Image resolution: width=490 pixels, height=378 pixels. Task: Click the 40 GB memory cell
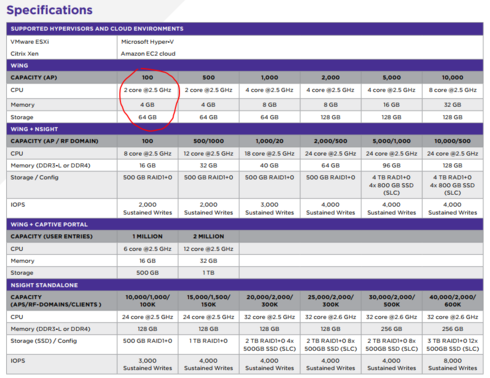(x=269, y=165)
